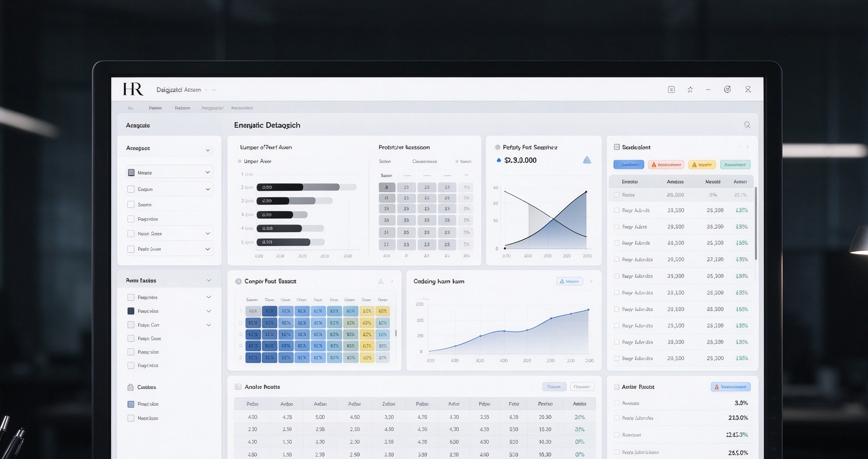Viewport: 868px width, 459px height.
Task: Click the blue filter chip in Sadeciant panel
Action: coord(629,165)
